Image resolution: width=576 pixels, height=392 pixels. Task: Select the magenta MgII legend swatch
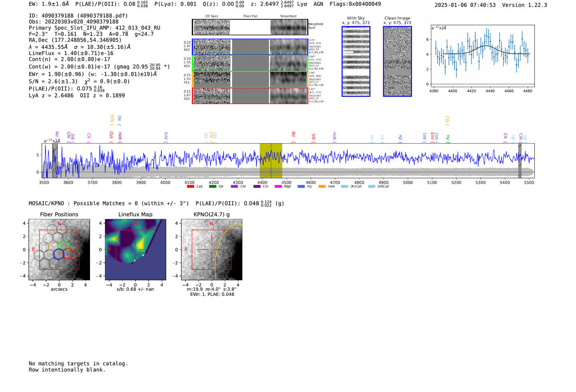pos(278,186)
